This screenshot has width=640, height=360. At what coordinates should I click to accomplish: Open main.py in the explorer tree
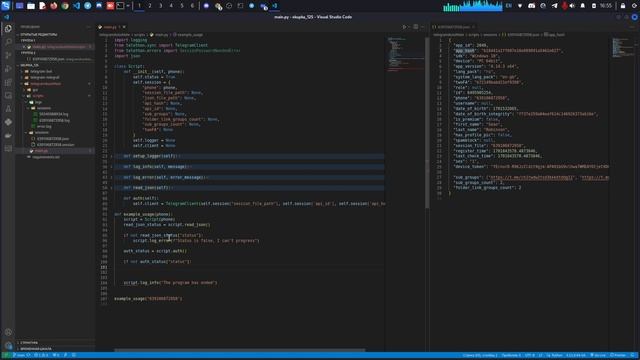[x=41, y=151]
